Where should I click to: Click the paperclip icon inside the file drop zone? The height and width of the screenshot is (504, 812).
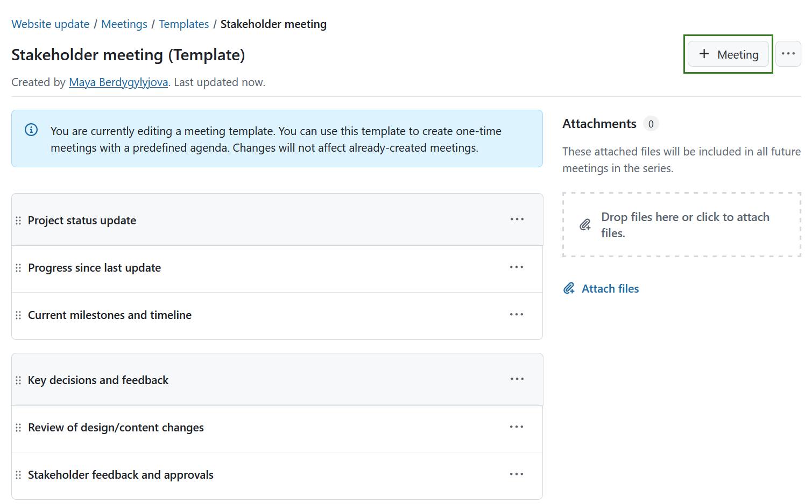point(585,224)
